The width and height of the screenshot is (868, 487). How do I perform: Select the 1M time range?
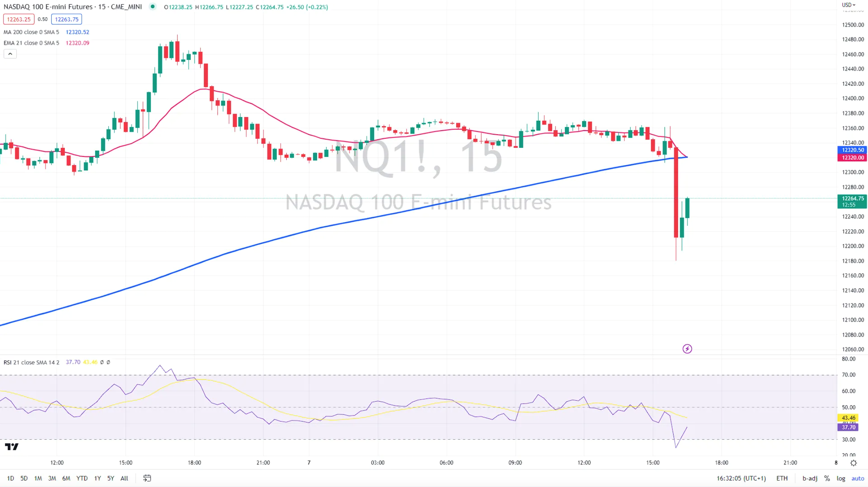coord(38,478)
